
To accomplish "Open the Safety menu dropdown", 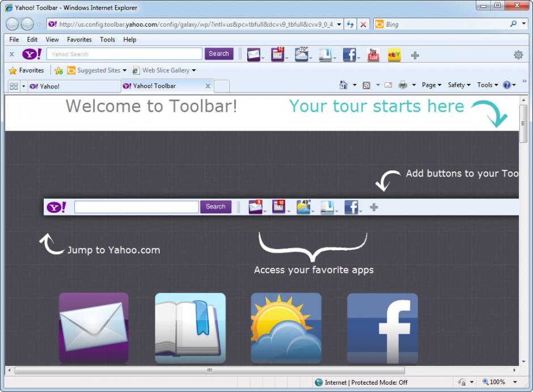I will pos(459,85).
